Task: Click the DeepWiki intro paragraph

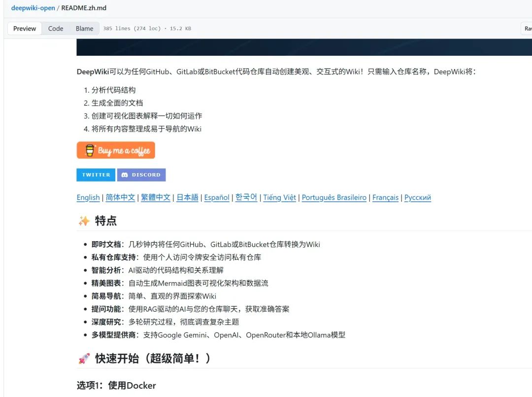Action: tap(276, 72)
